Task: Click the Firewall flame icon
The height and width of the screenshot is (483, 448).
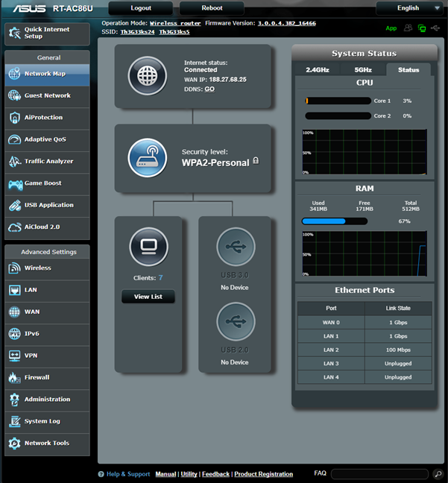Action: (x=14, y=378)
